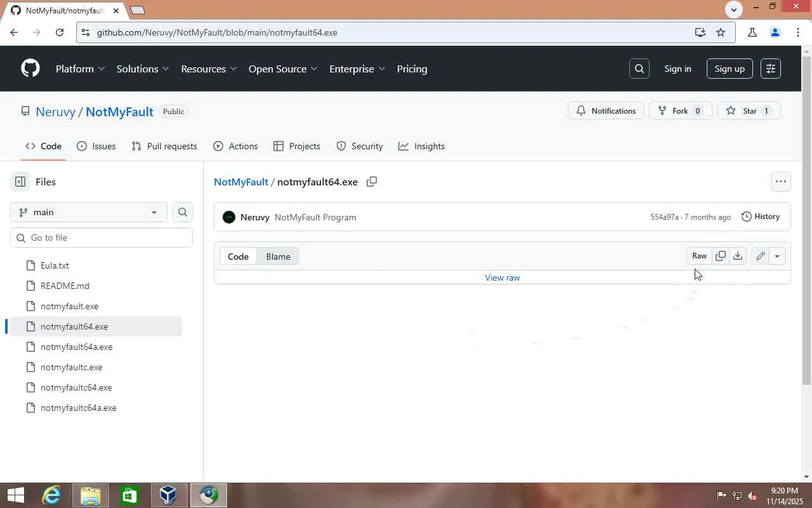Open the GitHub search icon
The image size is (812, 508).
pos(639,69)
